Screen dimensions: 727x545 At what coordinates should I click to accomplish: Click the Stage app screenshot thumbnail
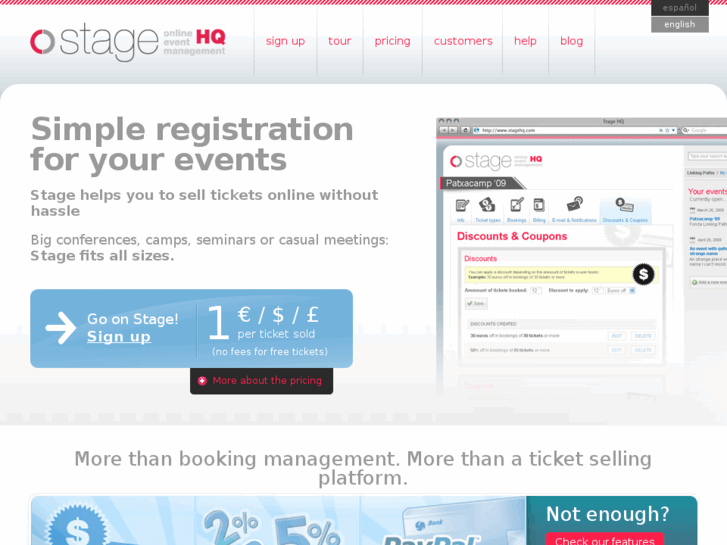[581, 257]
